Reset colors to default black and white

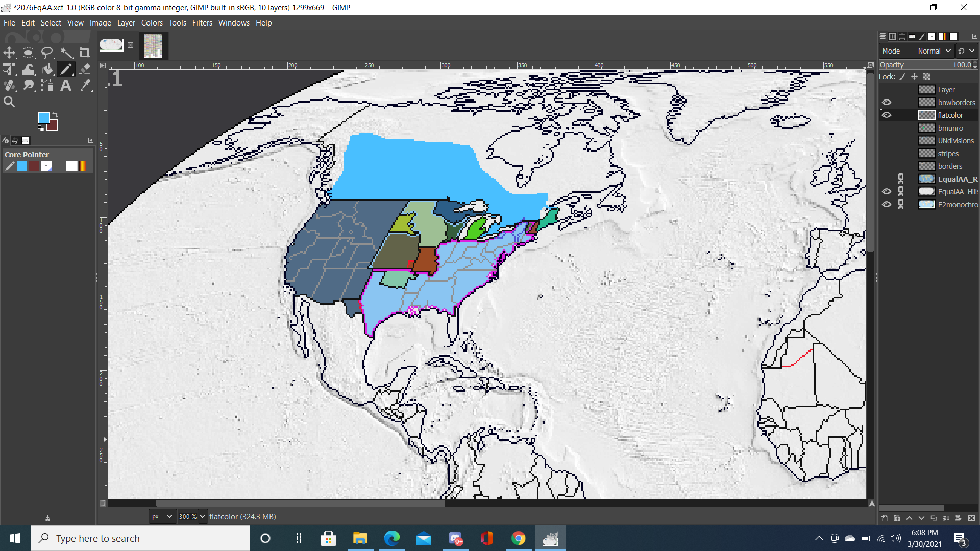(41, 128)
